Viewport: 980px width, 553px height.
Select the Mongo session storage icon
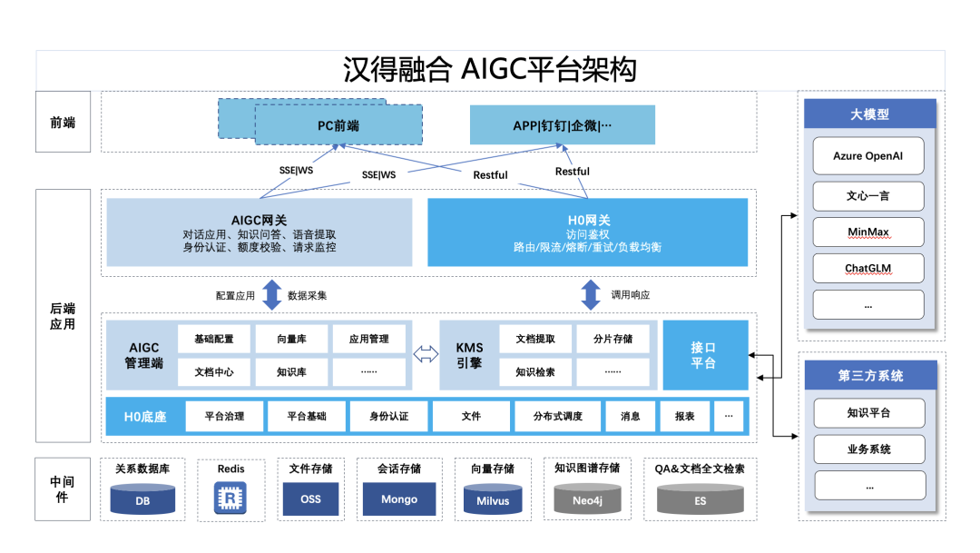(x=399, y=499)
